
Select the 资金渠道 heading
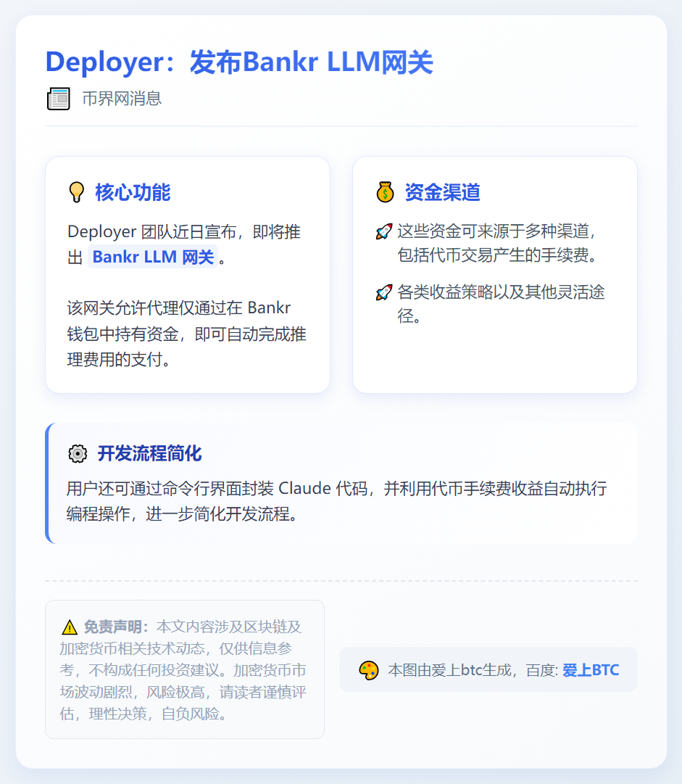click(442, 192)
